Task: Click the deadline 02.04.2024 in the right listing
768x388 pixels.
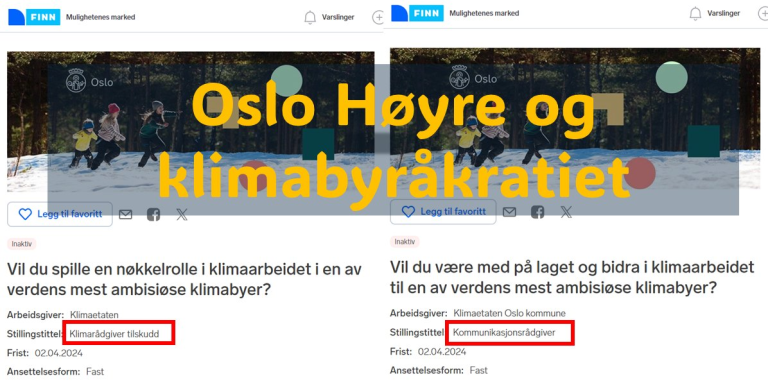Action: tap(442, 352)
